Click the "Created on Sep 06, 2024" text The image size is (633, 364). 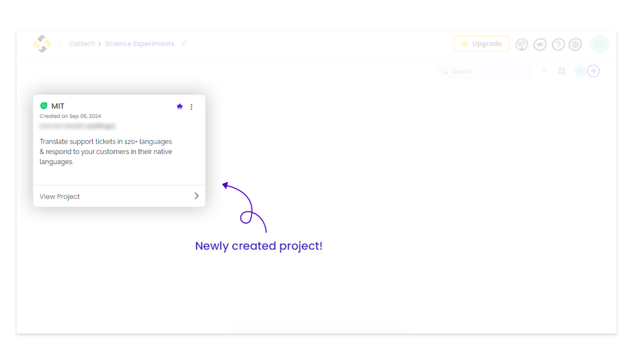tap(70, 116)
